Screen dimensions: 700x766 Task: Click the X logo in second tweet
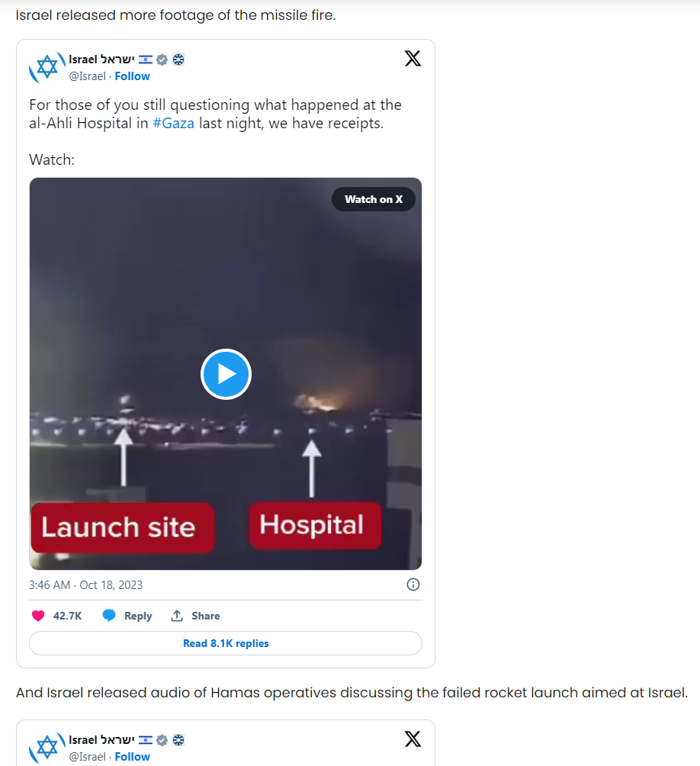click(x=413, y=739)
